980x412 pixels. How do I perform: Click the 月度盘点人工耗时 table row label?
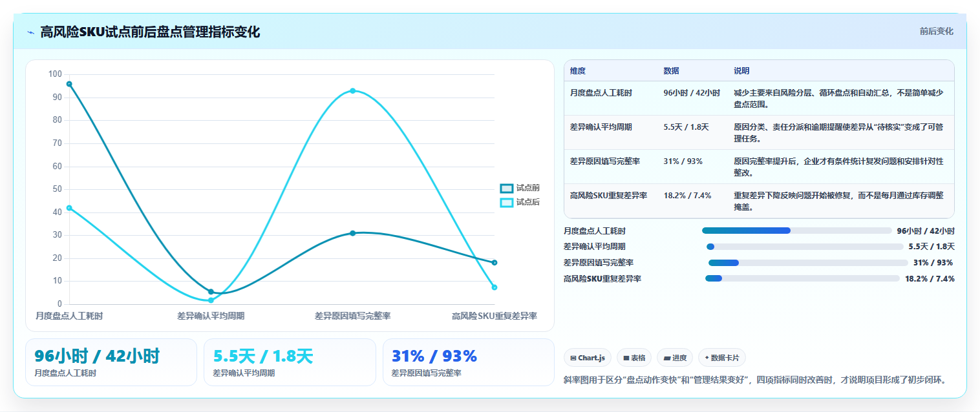point(601,93)
